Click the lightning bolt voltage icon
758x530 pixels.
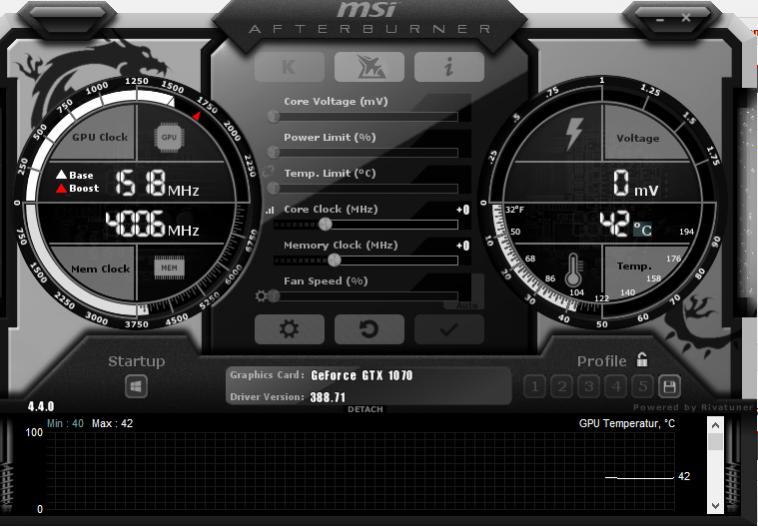pyautogui.click(x=574, y=134)
